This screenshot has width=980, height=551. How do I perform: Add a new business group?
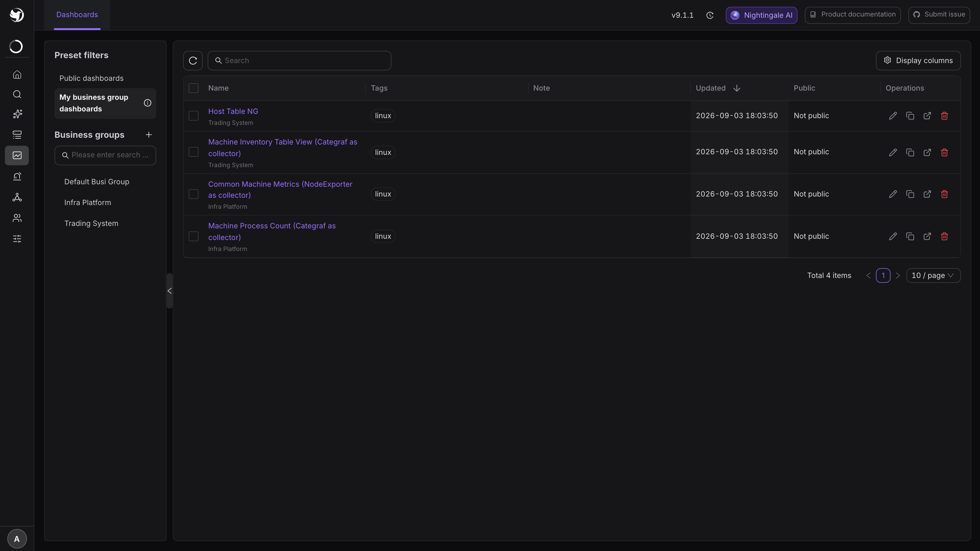coord(149,135)
